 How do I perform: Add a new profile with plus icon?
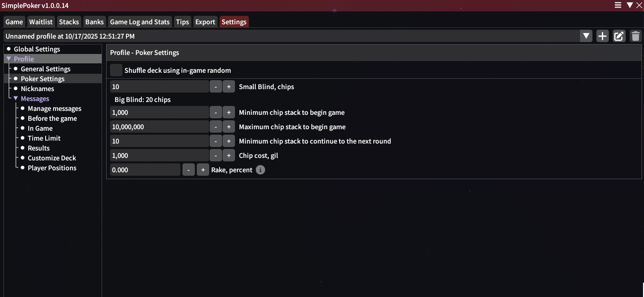point(602,36)
